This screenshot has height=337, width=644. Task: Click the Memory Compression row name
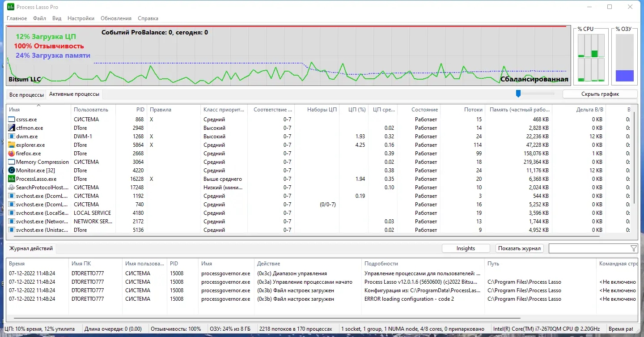tap(42, 162)
